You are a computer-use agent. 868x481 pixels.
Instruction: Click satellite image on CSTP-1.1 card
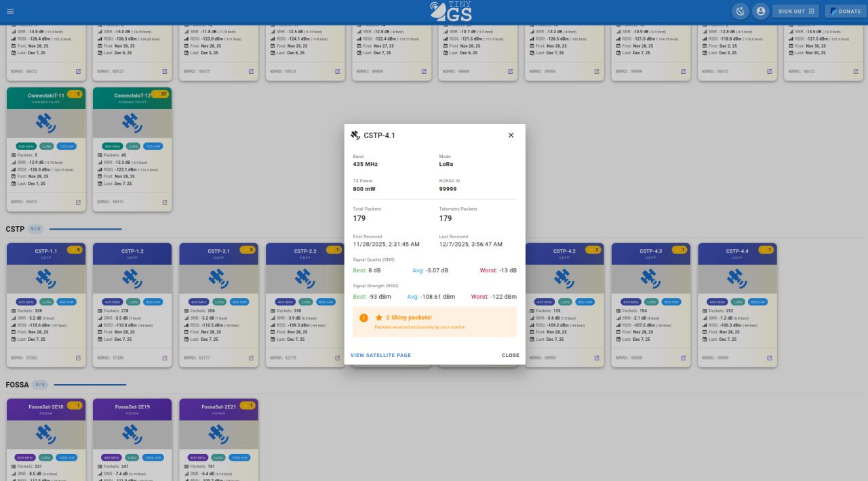(46, 278)
